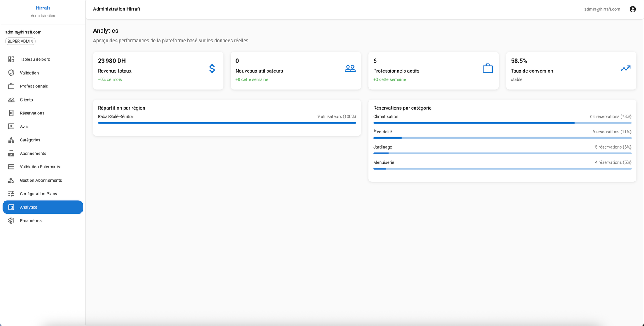Click the Électricité reservations progress bar
Image resolution: width=644 pixels, height=326 pixels.
click(502, 138)
